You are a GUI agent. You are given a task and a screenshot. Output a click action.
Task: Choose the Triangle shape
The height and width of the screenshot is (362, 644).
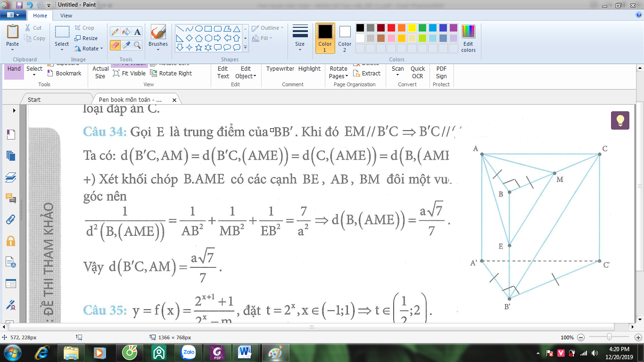coord(237,29)
